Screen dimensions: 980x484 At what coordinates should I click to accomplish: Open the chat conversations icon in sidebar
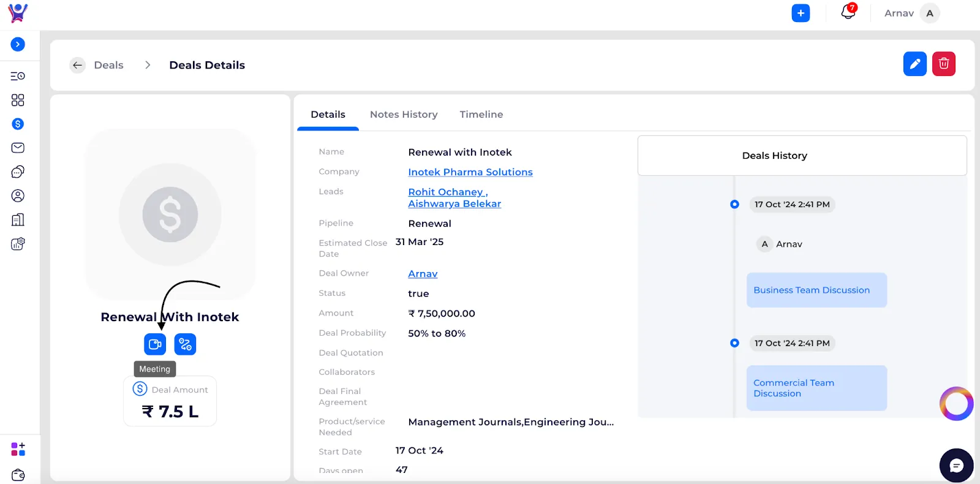coord(18,172)
